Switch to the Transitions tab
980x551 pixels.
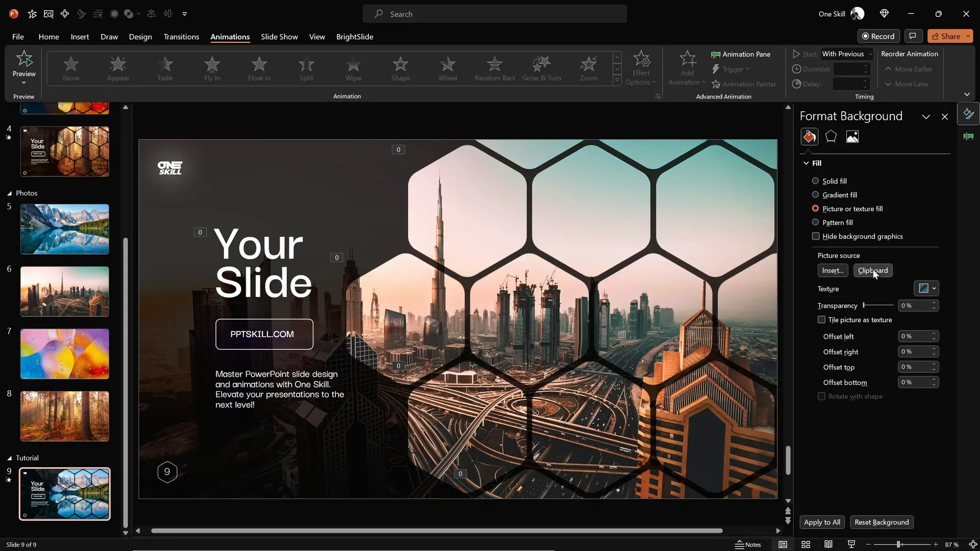pyautogui.click(x=181, y=37)
